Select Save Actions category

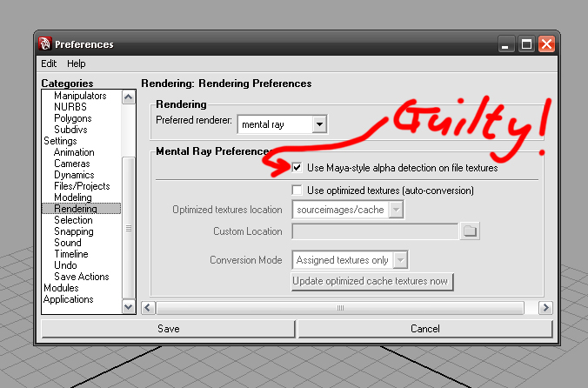(82, 277)
